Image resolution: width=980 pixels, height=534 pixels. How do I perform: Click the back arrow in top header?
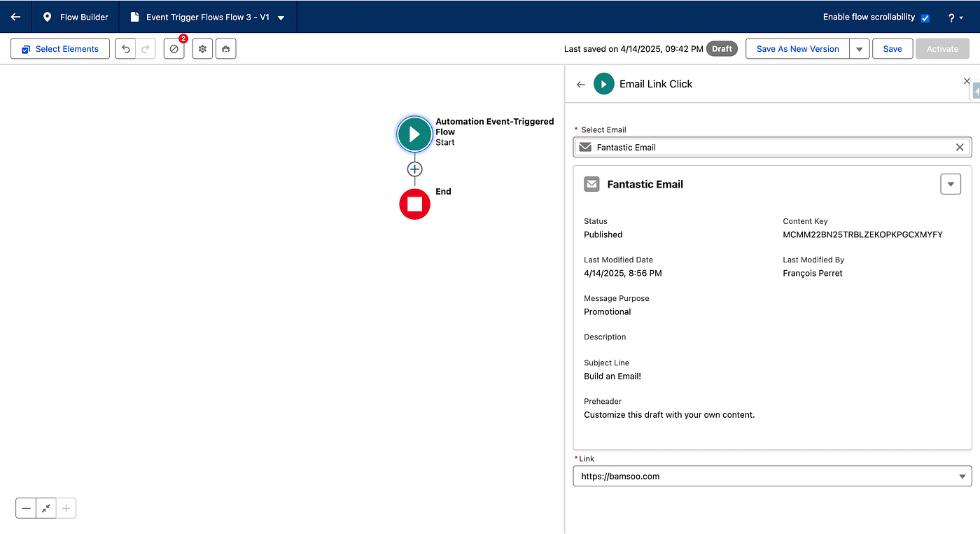pos(15,17)
